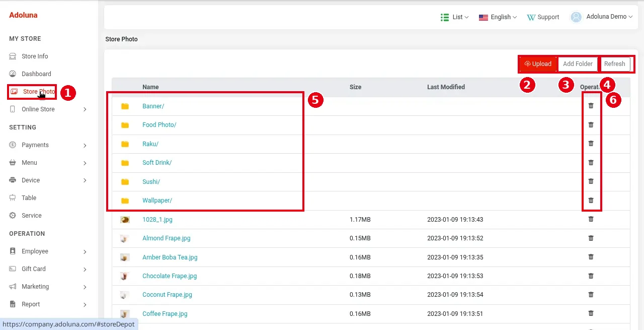Delete 1028_1.jpg using its trash icon
644x330 pixels.
coord(591,219)
